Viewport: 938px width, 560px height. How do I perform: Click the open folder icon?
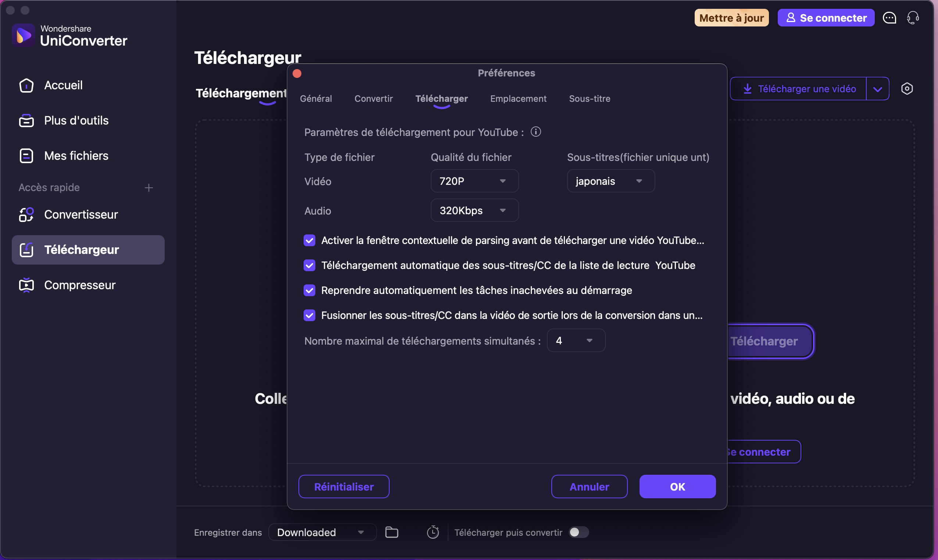point(391,532)
